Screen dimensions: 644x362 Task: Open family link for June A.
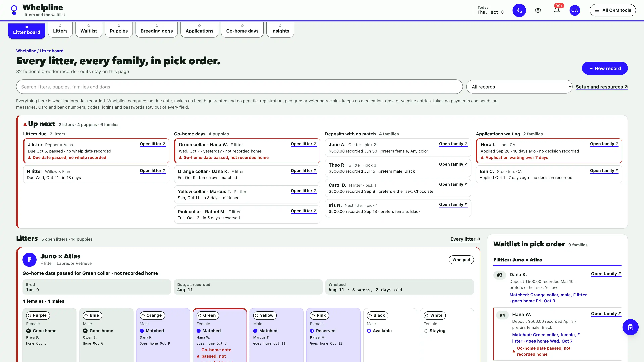(453, 144)
